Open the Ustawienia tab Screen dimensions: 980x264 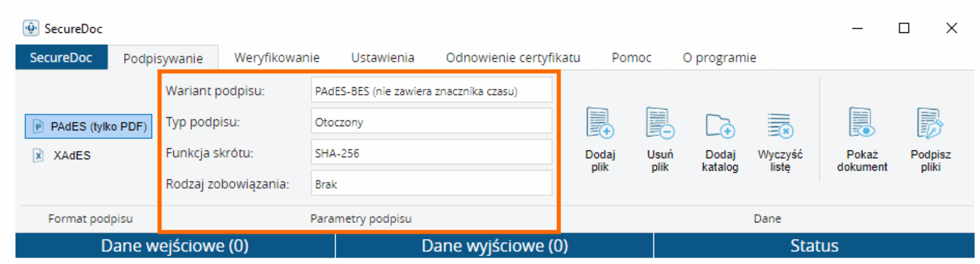382,58
